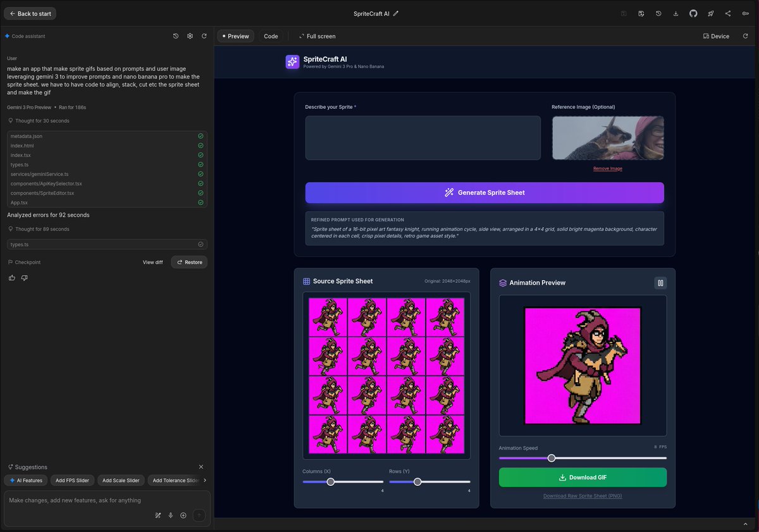
Task: Click the grid icon beside Source Sprite Sheet
Action: coord(306,281)
